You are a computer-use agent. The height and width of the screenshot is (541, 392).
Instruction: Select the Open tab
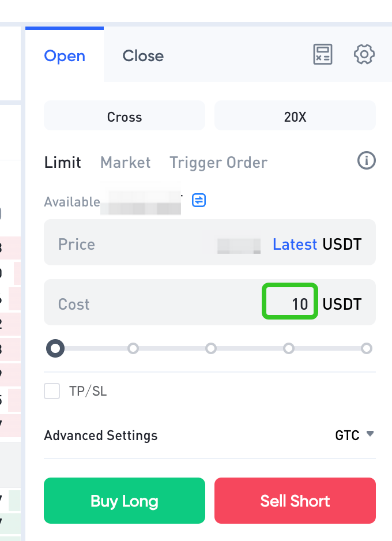point(65,56)
